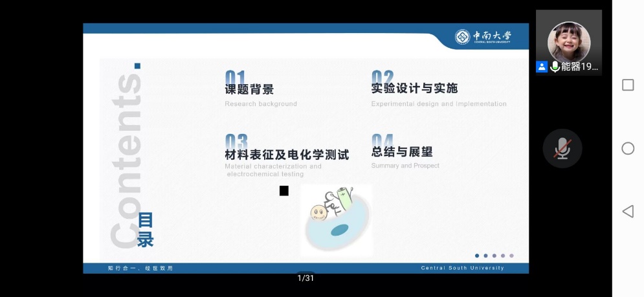Viewport: 644px width, 297px height.
Task: Select section 02 实验设计与实施 heading
Action: tap(414, 89)
